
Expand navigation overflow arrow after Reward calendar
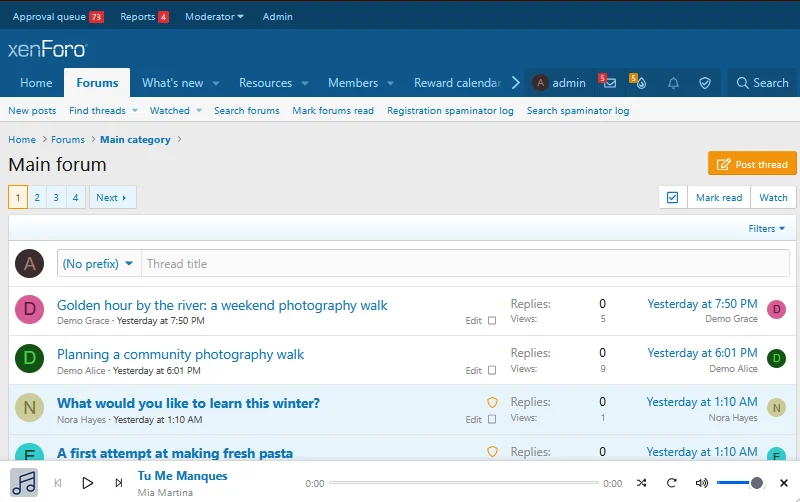click(x=515, y=83)
